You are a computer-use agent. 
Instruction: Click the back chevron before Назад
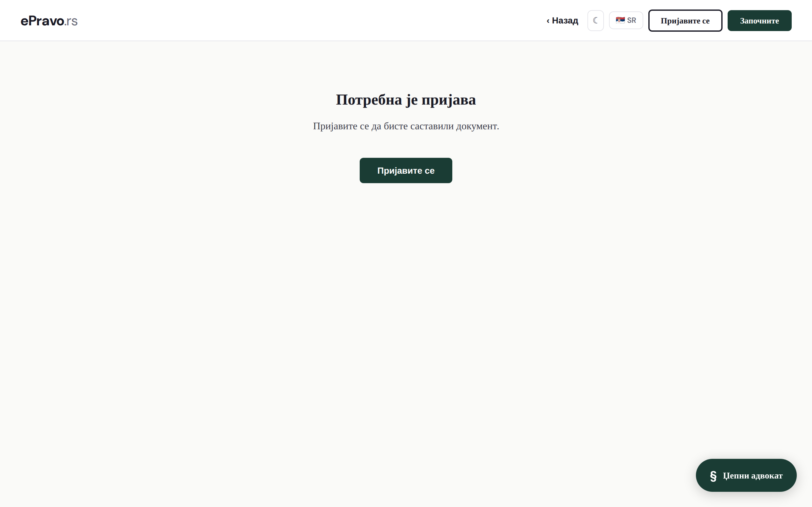click(x=548, y=21)
